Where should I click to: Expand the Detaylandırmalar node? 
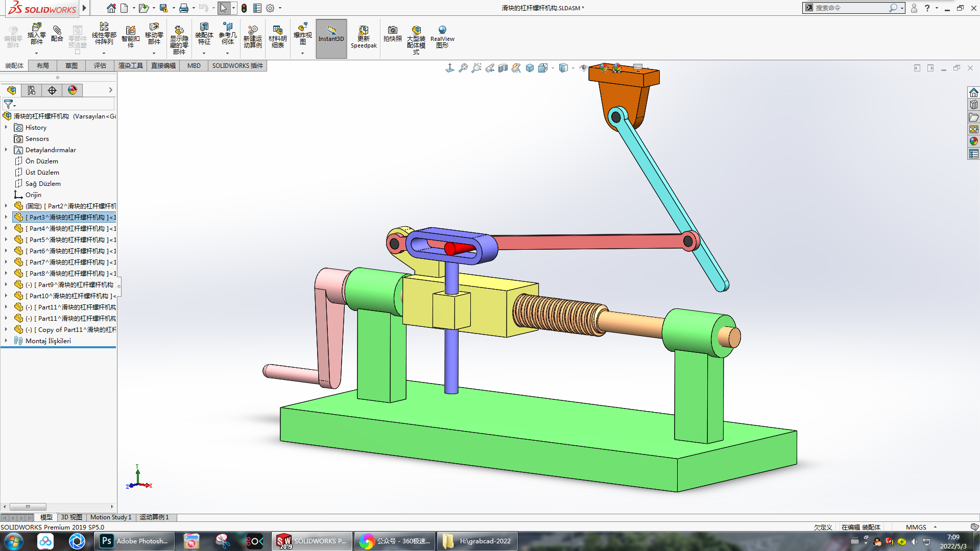point(6,150)
